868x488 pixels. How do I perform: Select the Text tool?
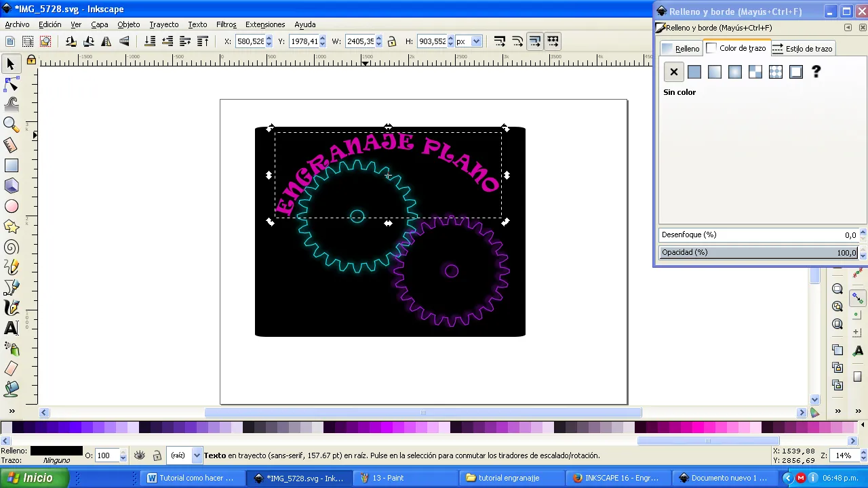(x=11, y=329)
